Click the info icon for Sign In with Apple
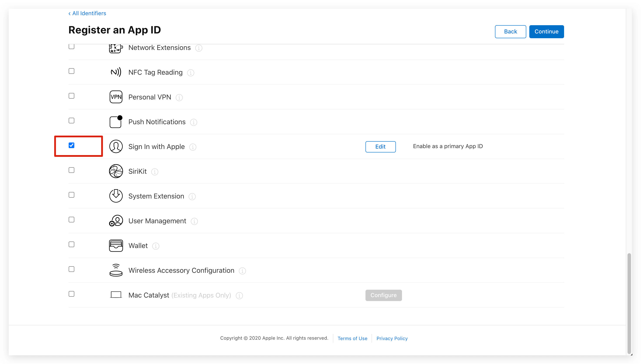This screenshot has height=364, width=641. pos(193,147)
